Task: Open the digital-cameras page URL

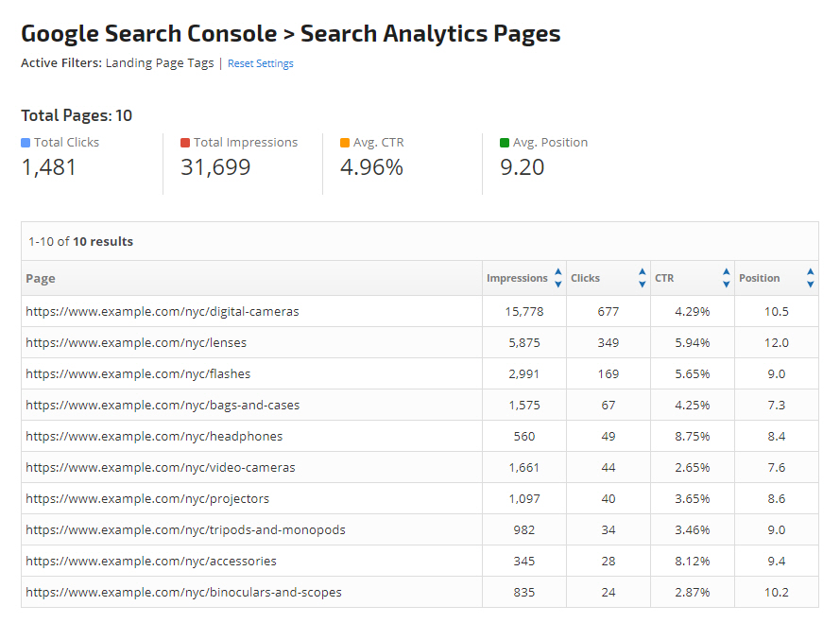Action: 163,311
